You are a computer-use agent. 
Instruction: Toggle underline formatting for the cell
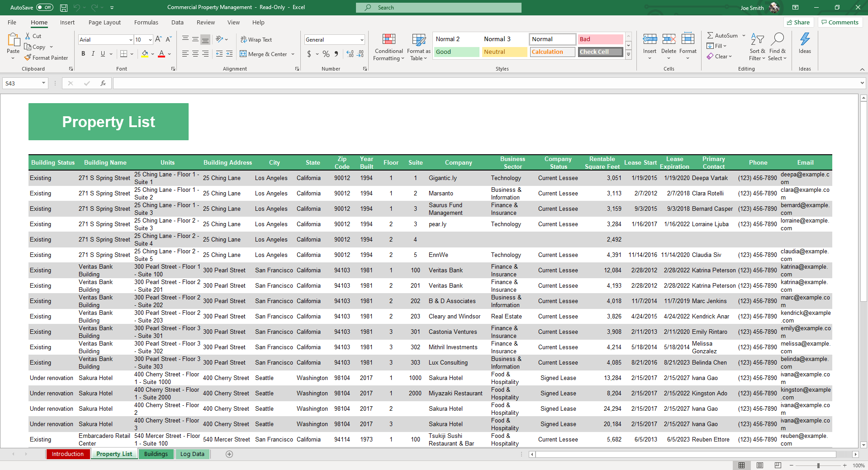[103, 53]
